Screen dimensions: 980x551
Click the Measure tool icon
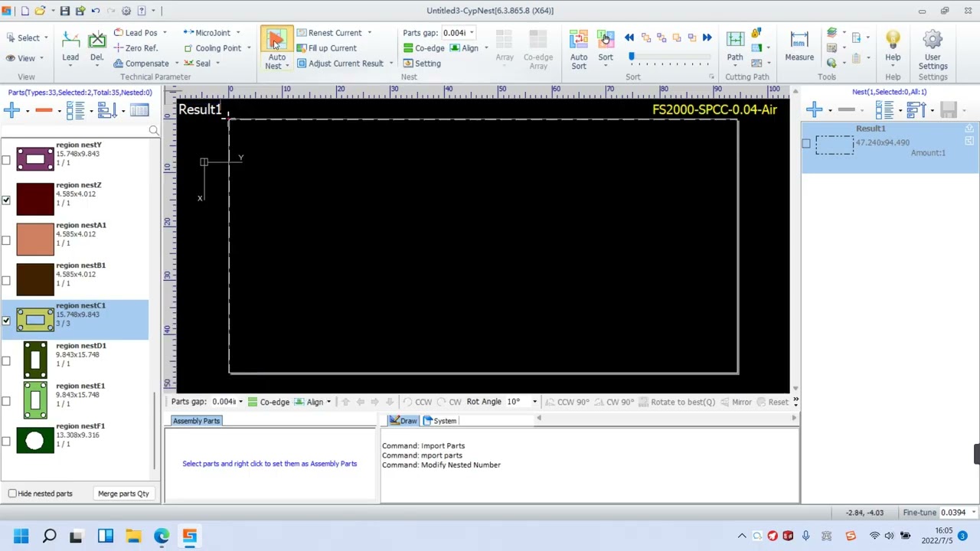799,40
